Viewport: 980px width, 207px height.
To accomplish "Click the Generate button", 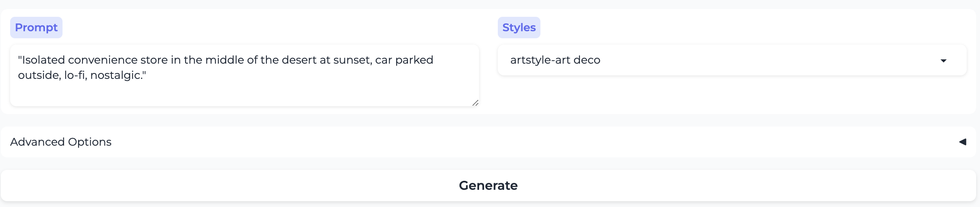I will (x=488, y=186).
